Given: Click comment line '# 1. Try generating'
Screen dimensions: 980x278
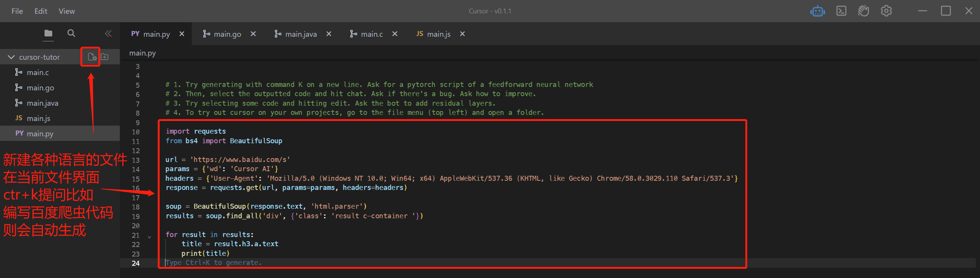Looking at the screenshot, I should [x=379, y=85].
